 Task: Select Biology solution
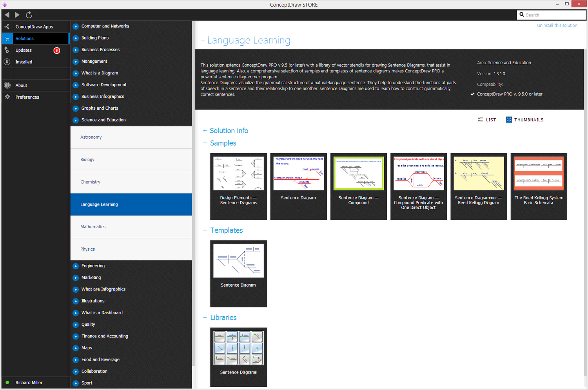tap(131, 160)
